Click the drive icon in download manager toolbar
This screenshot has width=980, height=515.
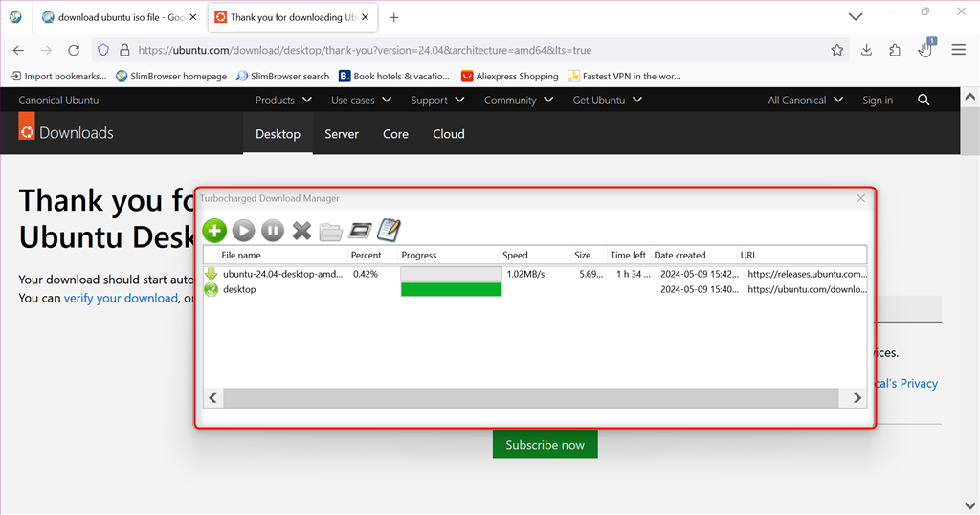[360, 231]
